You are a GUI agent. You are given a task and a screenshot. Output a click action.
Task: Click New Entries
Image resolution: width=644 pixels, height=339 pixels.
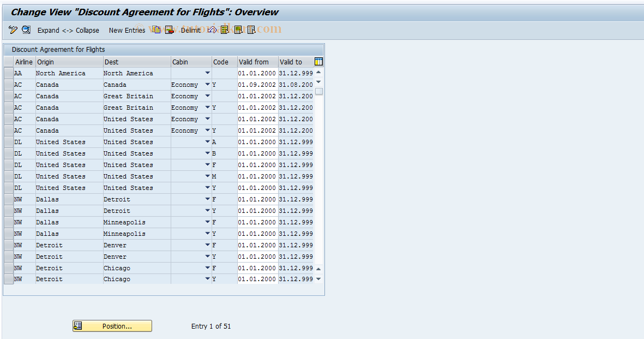pos(127,31)
